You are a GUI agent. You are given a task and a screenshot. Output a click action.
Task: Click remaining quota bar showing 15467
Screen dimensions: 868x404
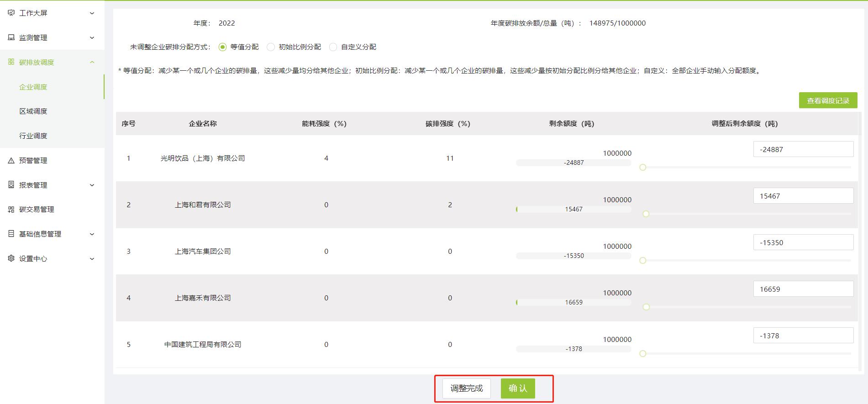point(573,210)
